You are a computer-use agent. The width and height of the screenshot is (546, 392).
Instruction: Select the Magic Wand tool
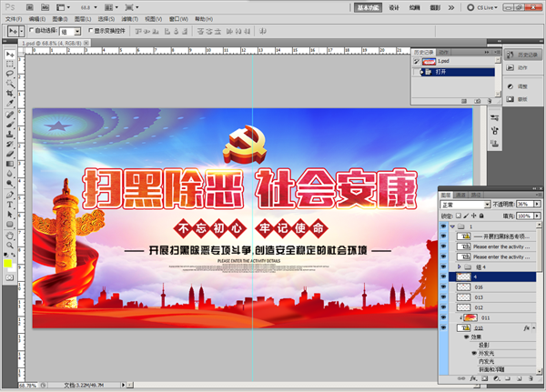10,84
